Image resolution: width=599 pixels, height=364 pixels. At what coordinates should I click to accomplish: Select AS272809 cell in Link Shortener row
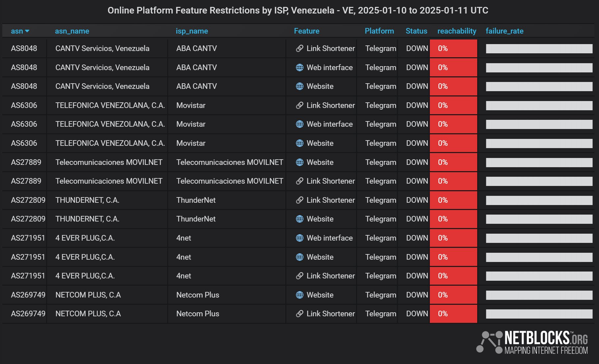pos(28,200)
